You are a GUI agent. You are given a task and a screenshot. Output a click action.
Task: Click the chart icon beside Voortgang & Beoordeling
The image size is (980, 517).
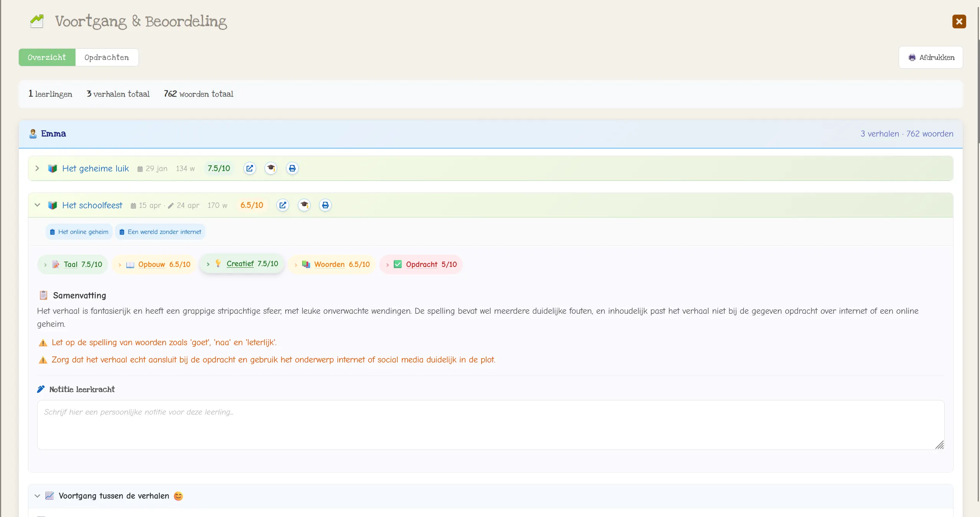coord(37,21)
